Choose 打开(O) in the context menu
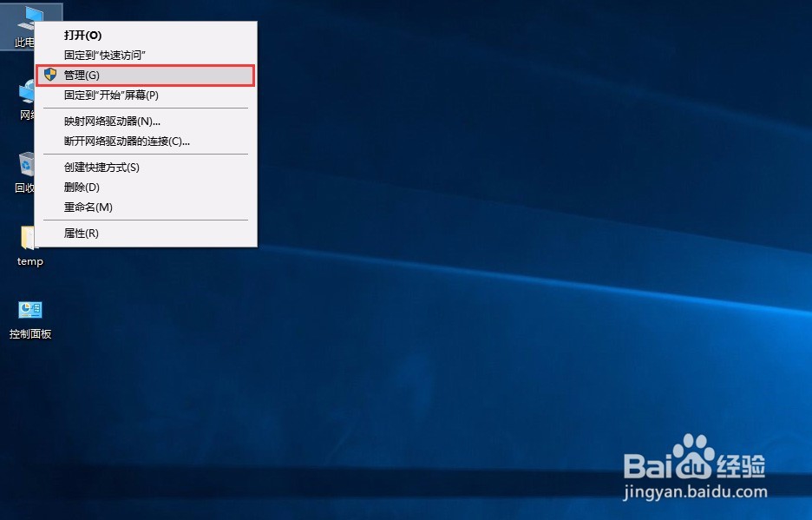The width and height of the screenshot is (812, 520). [146, 36]
